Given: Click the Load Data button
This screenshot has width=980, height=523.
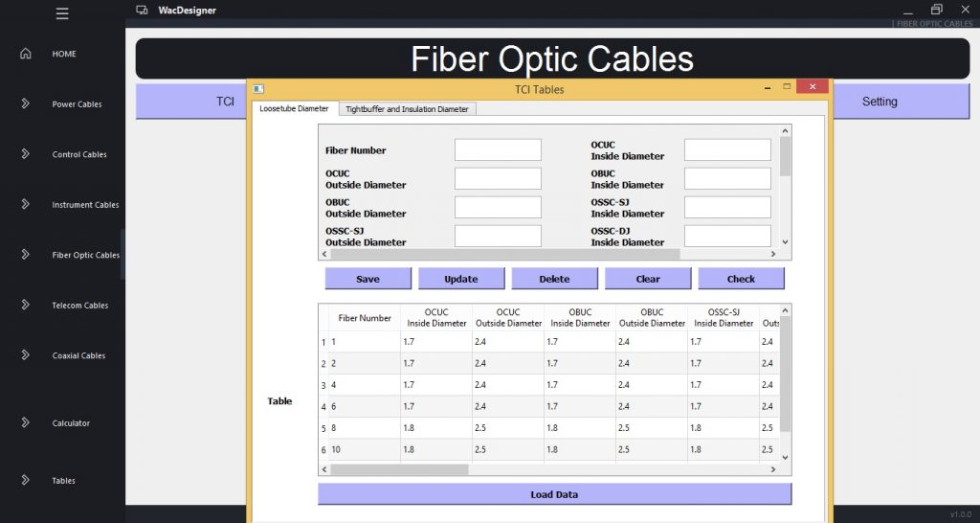Looking at the screenshot, I should [x=554, y=494].
